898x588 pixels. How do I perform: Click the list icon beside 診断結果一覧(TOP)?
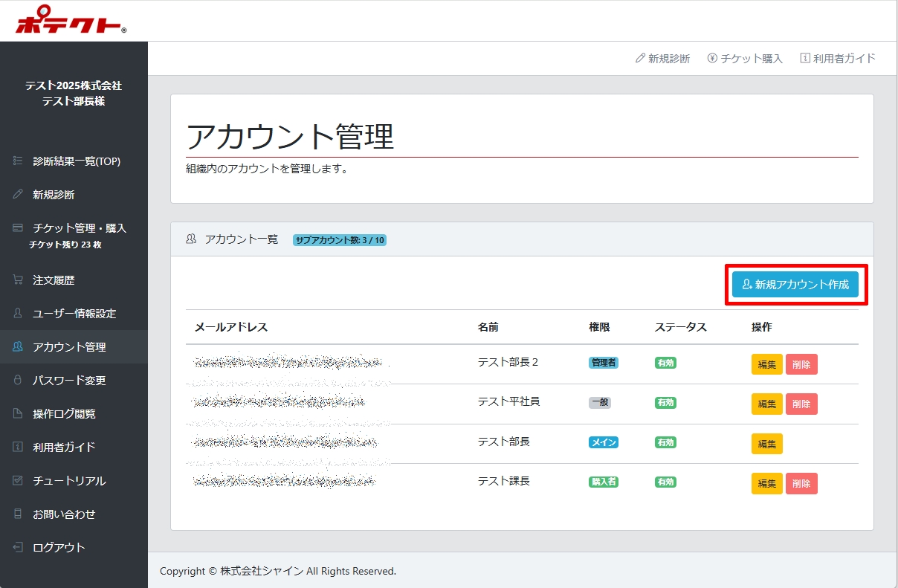tap(18, 161)
